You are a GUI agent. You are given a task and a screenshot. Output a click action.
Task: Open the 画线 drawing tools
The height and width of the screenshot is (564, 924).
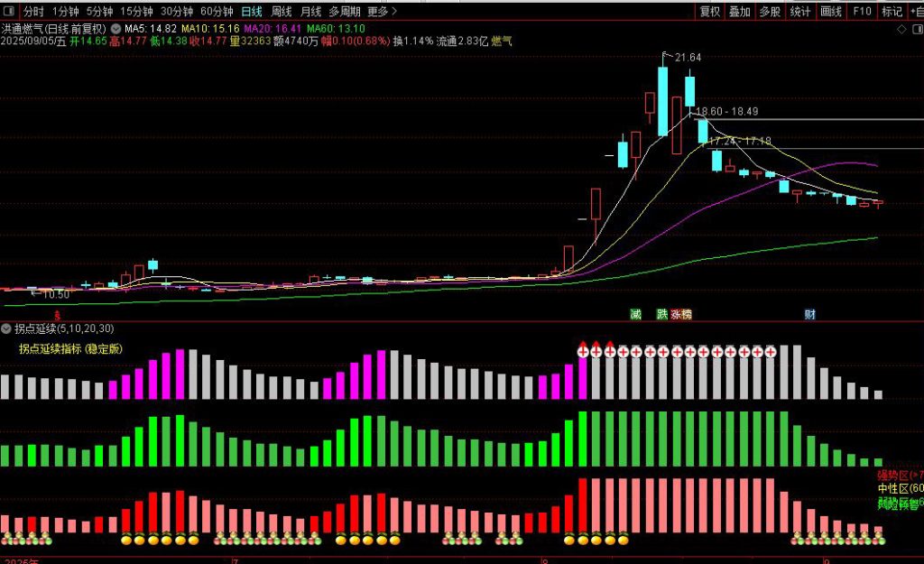(x=831, y=12)
